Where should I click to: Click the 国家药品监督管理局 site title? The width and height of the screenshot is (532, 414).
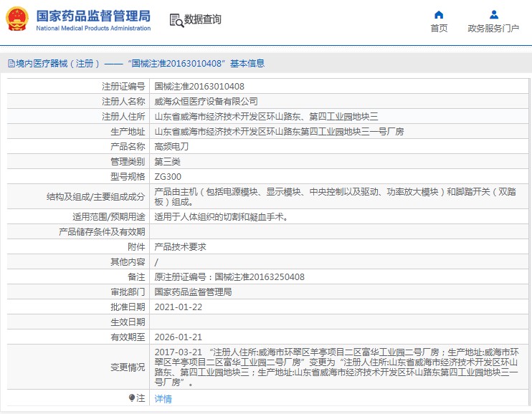[93, 16]
